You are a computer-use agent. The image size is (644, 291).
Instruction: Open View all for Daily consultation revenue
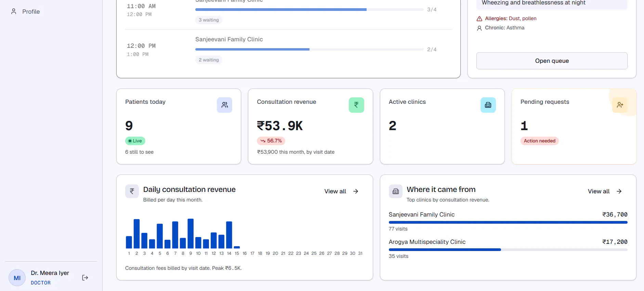coord(341,191)
